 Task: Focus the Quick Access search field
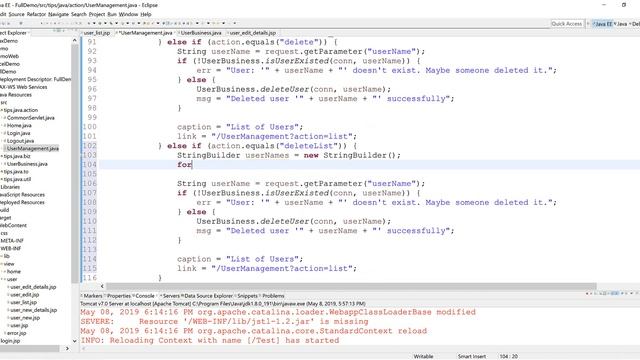tap(567, 24)
